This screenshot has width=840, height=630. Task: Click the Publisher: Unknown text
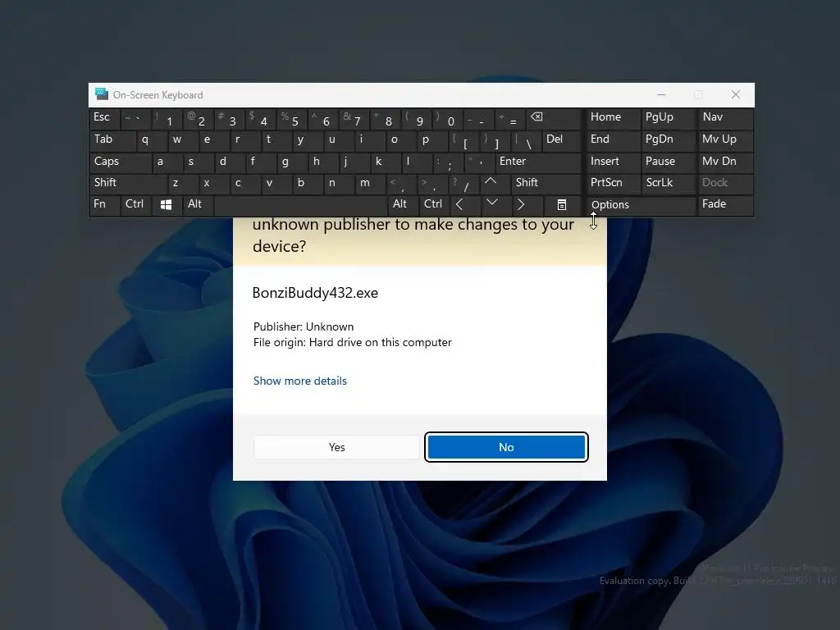pos(304,326)
